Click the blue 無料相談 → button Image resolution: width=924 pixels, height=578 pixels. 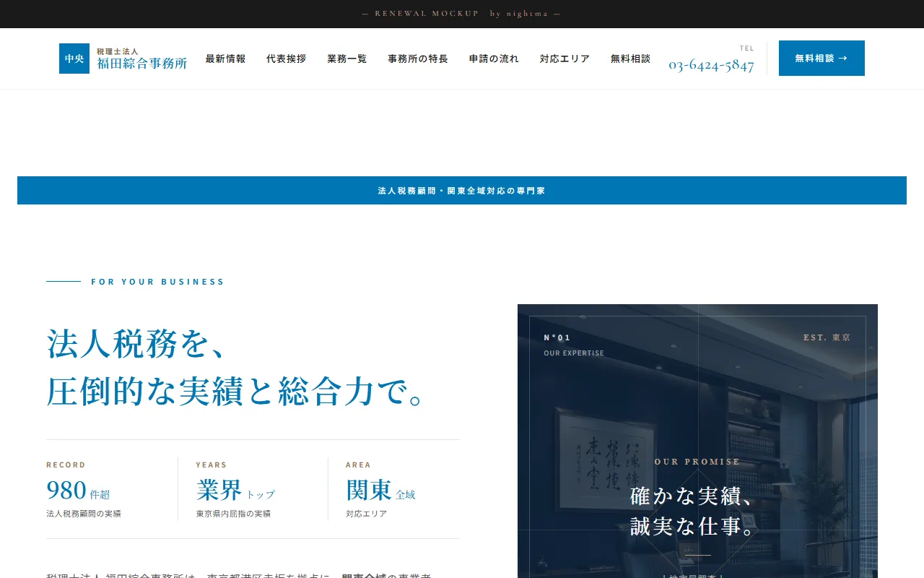click(821, 58)
